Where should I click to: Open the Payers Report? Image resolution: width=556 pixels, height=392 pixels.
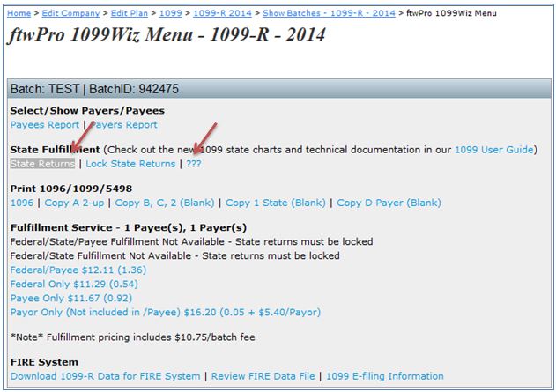(x=124, y=125)
